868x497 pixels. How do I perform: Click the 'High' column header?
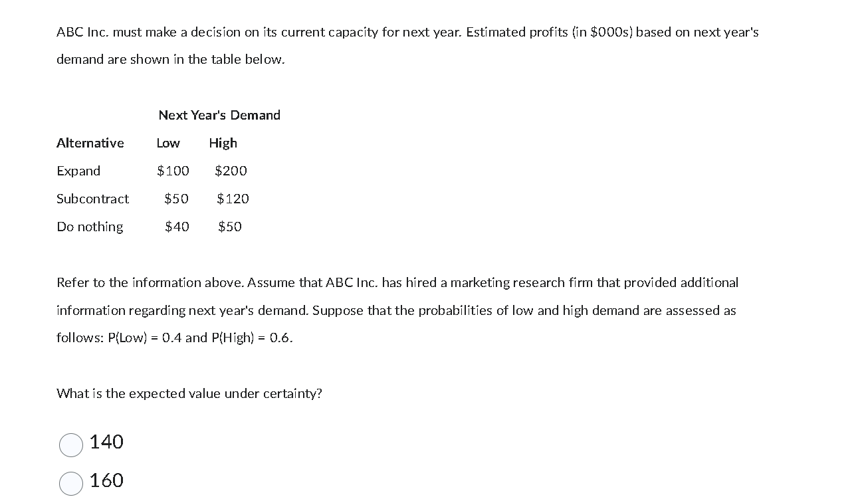tap(223, 143)
